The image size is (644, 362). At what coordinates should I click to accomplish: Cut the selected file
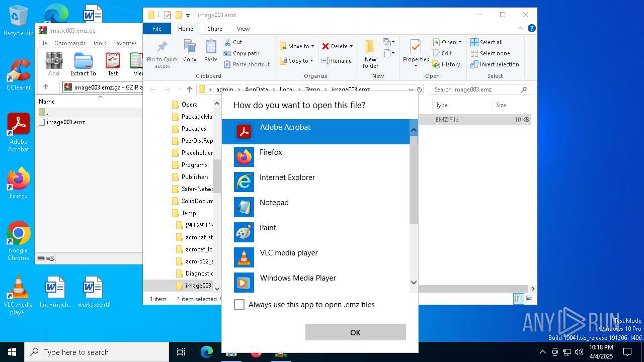(x=233, y=42)
